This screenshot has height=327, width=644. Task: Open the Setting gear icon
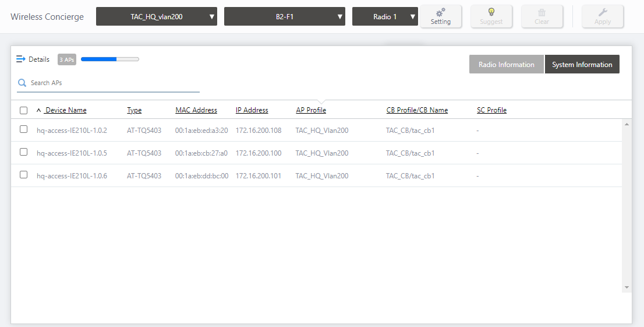[x=440, y=12]
